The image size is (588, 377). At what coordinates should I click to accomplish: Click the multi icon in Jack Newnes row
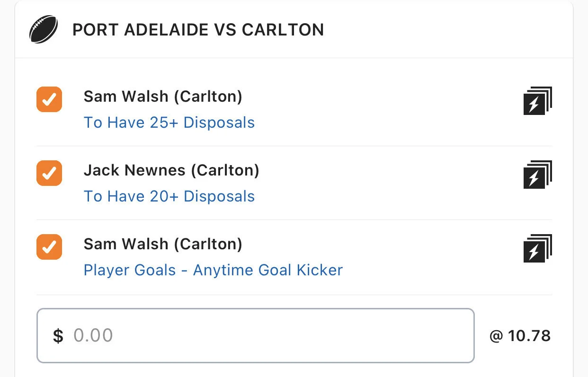pyautogui.click(x=538, y=175)
